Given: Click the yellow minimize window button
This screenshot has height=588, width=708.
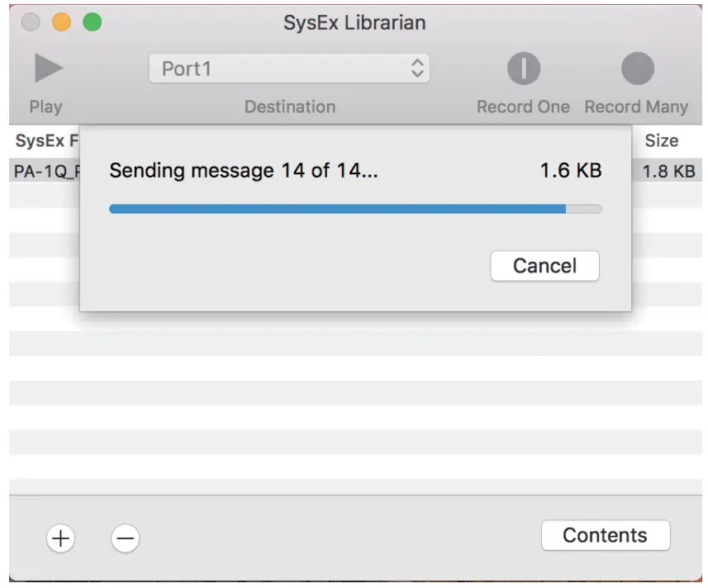Looking at the screenshot, I should click(x=61, y=21).
